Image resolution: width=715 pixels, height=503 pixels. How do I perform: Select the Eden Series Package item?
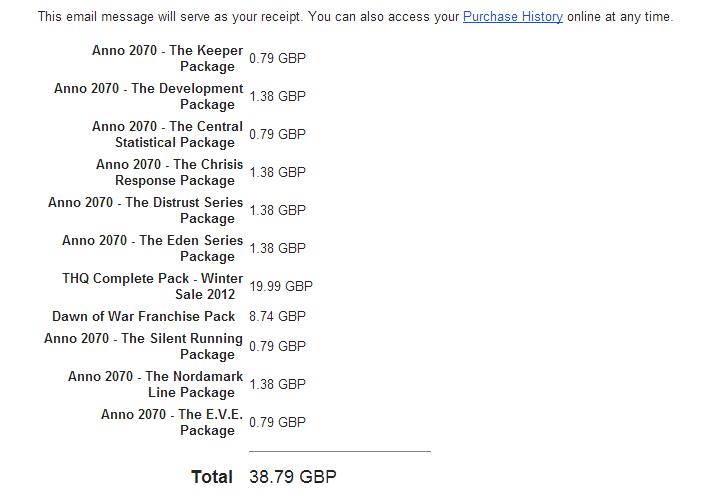coord(153,249)
